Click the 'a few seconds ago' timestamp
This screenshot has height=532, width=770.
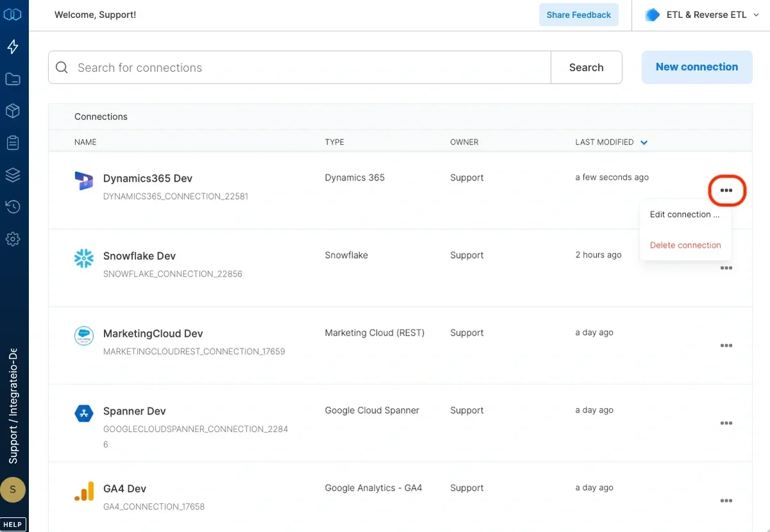click(612, 177)
